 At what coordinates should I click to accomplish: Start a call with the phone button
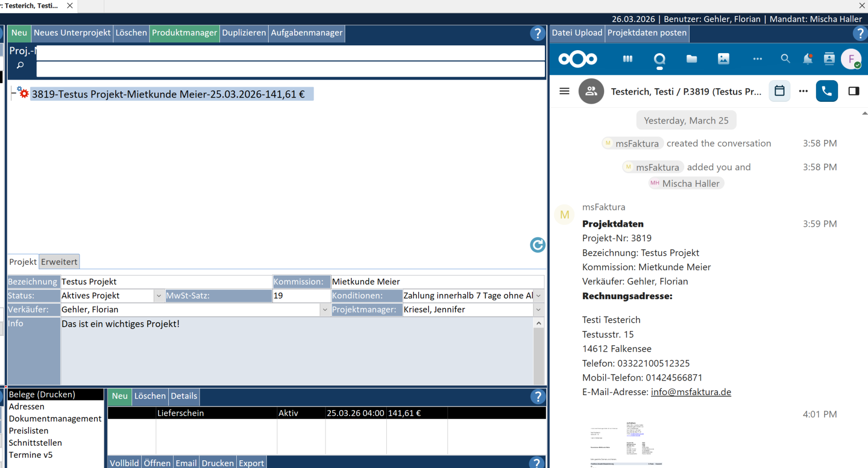point(827,91)
